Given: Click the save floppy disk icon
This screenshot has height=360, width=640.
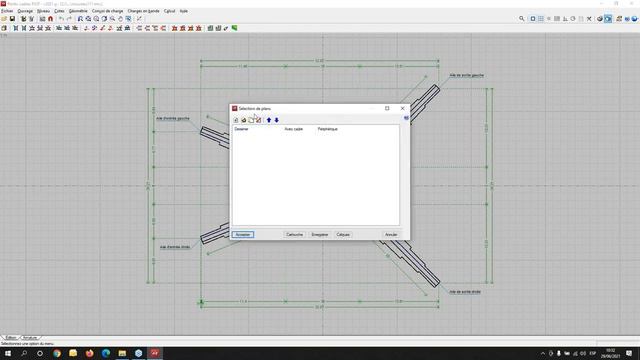Looking at the screenshot, I should coord(12,19).
